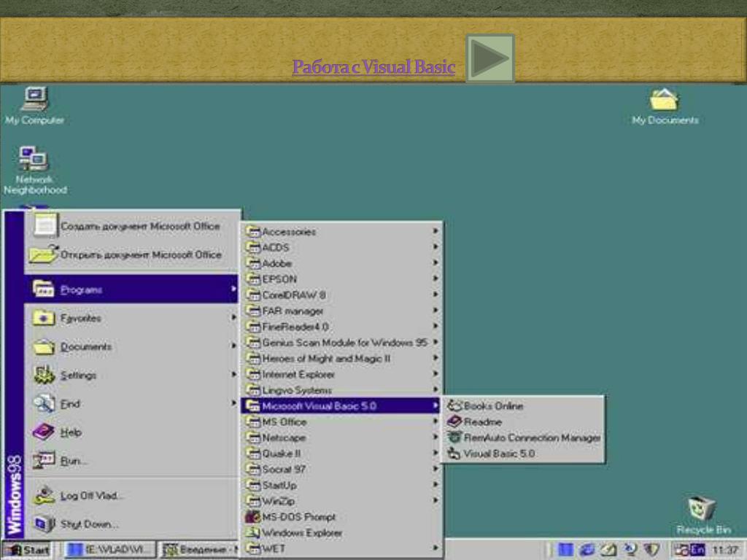Launch MS-DOS Prompt via its icon
Screen dimensions: 747x560
[x=252, y=517]
